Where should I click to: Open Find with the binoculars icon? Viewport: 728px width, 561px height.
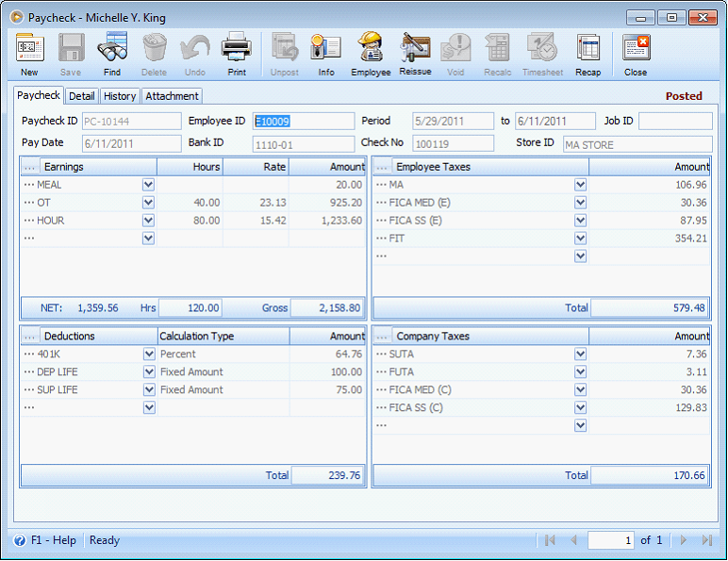tap(112, 47)
